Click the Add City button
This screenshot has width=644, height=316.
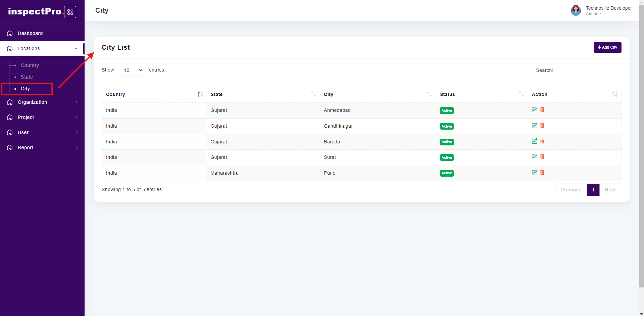click(607, 47)
